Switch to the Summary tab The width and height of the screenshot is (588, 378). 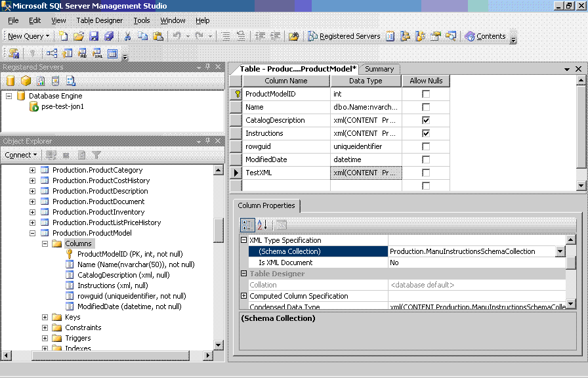click(x=379, y=69)
